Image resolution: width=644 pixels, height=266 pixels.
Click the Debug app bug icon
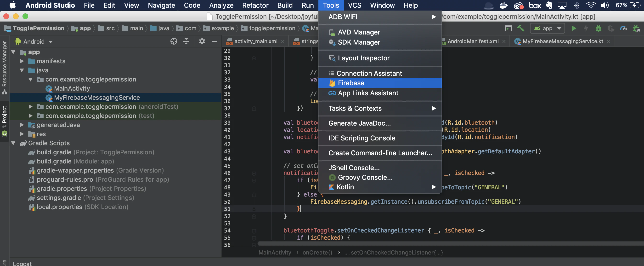click(x=598, y=29)
